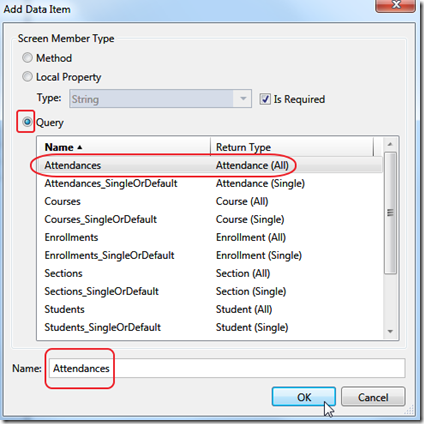
Task: Dismiss dialog with Cancel button
Action: click(x=373, y=397)
